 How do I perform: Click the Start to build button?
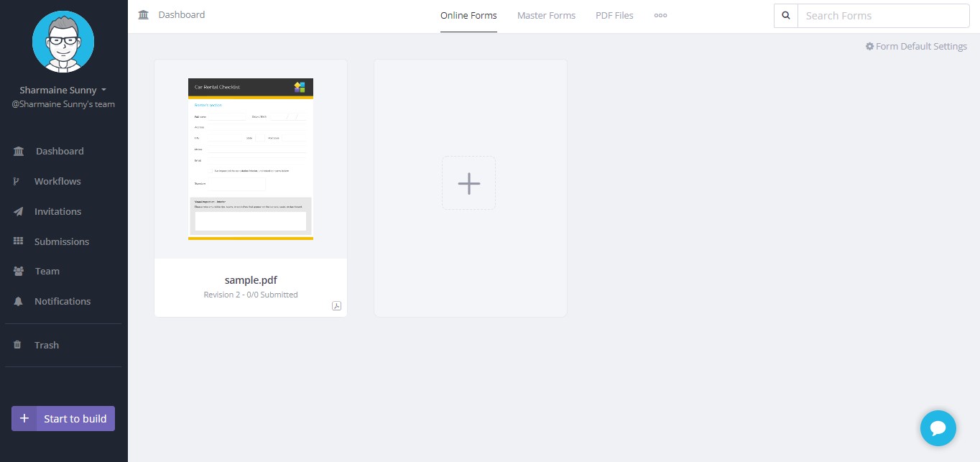tap(63, 419)
